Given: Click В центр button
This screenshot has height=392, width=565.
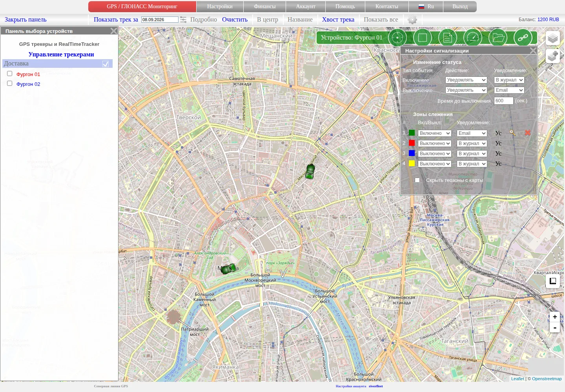Looking at the screenshot, I should tap(268, 20).
